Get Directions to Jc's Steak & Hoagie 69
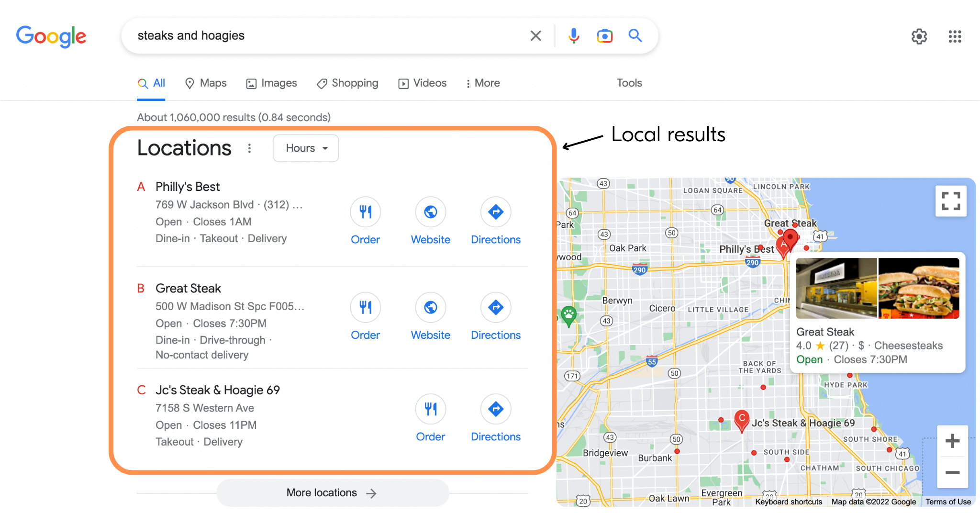 click(x=495, y=417)
